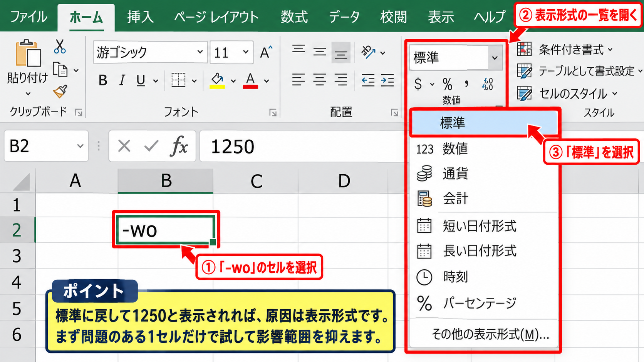Click the Fill Color paint bucket

click(217, 80)
